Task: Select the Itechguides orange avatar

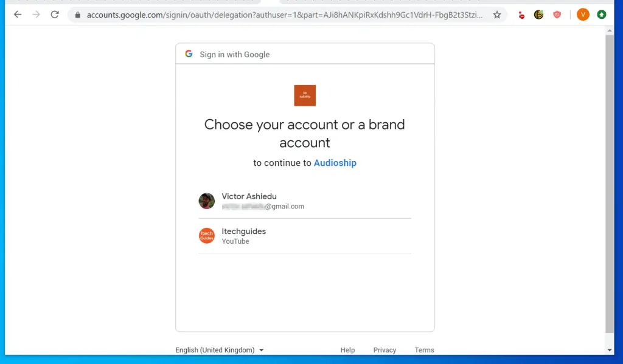Action: tap(207, 235)
